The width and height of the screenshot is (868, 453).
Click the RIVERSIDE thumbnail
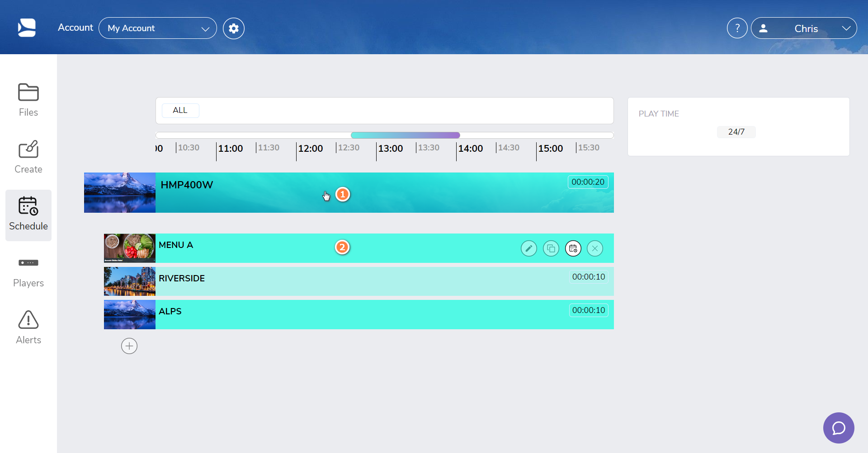130,281
